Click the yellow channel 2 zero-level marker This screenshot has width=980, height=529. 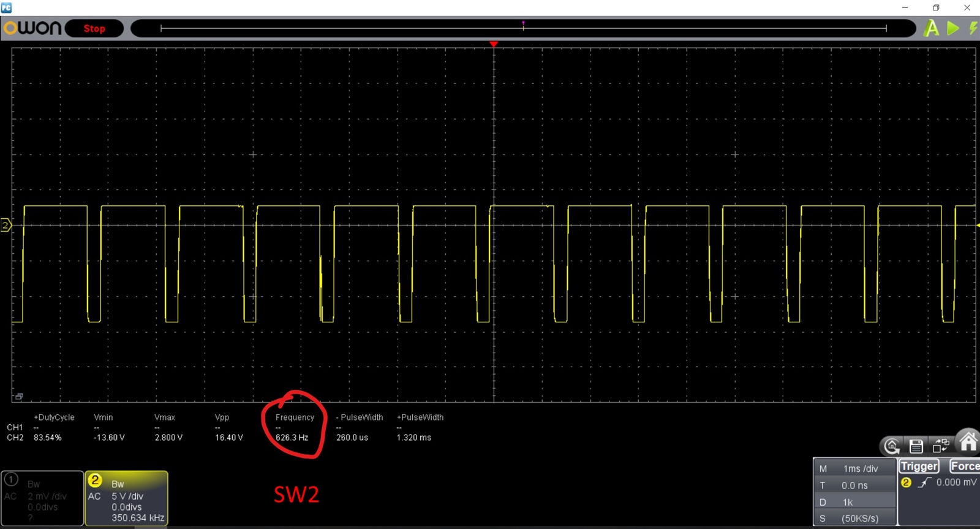pyautogui.click(x=6, y=226)
